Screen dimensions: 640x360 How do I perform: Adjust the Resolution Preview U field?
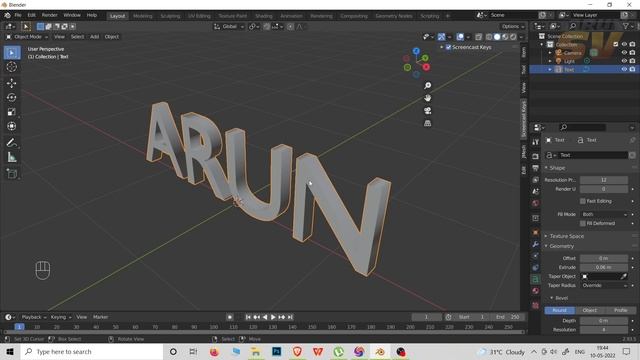[x=604, y=180]
